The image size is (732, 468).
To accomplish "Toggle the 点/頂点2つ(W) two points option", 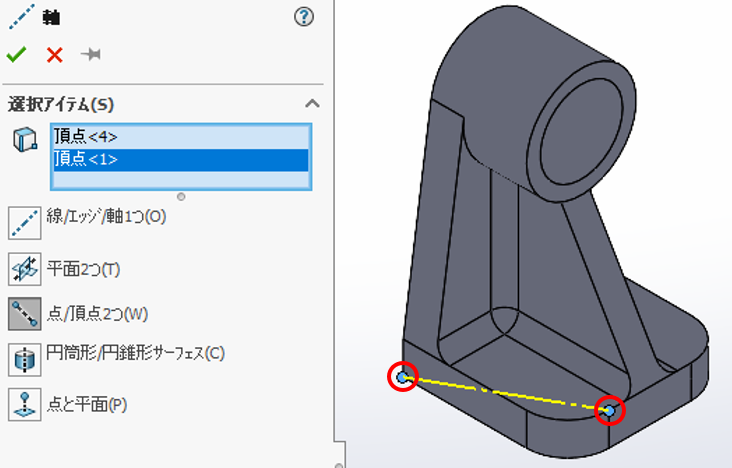I will point(24,314).
